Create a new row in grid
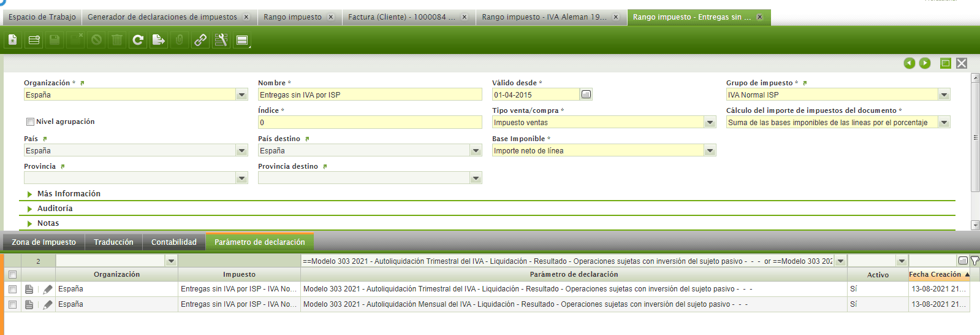 pos(34,40)
